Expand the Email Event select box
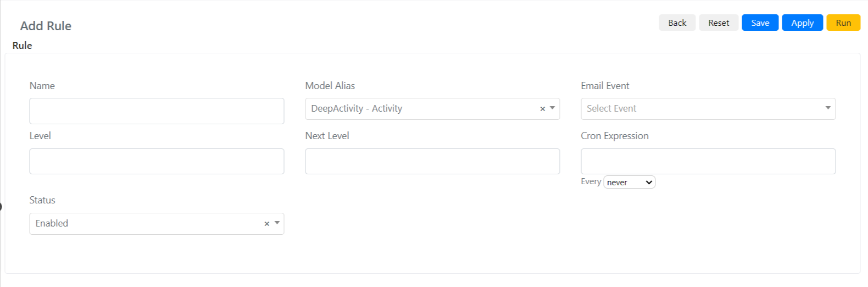The height and width of the screenshot is (287, 868). pos(708,109)
